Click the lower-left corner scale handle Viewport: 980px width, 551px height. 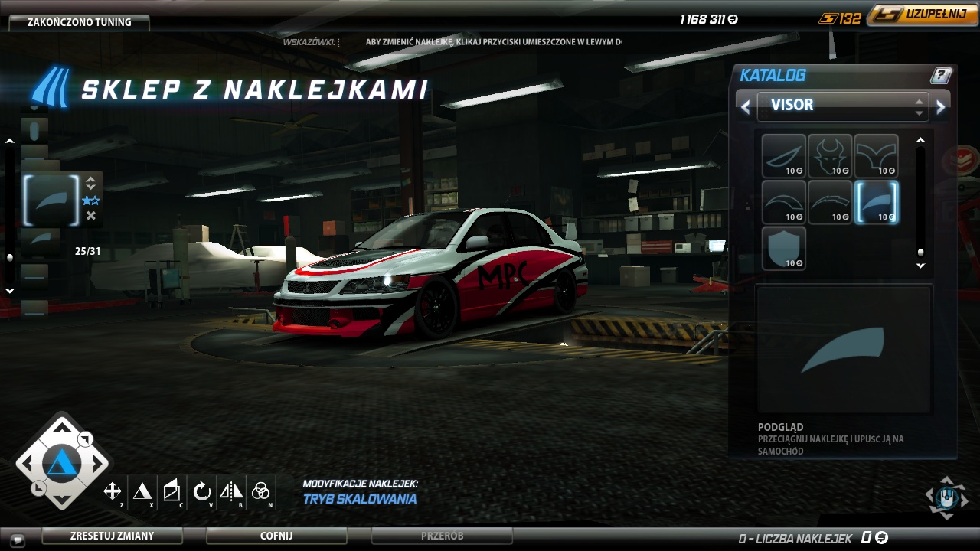[38, 488]
